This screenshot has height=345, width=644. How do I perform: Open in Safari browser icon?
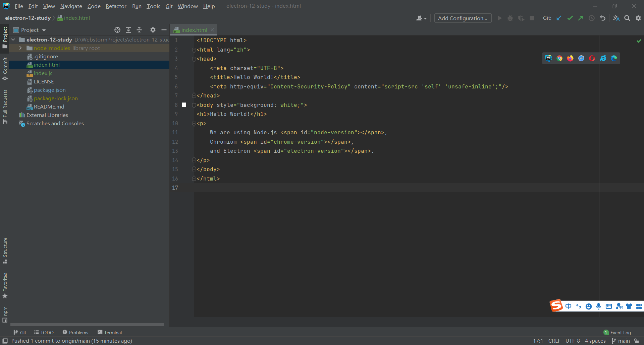coord(581,58)
